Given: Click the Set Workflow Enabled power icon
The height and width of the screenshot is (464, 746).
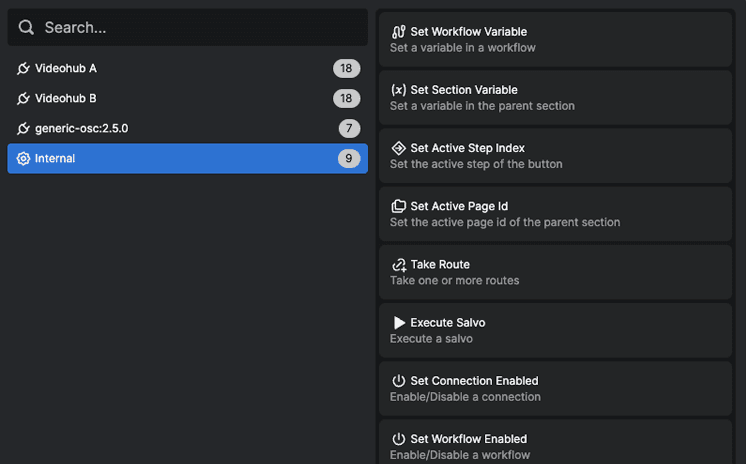Looking at the screenshot, I should [x=399, y=439].
